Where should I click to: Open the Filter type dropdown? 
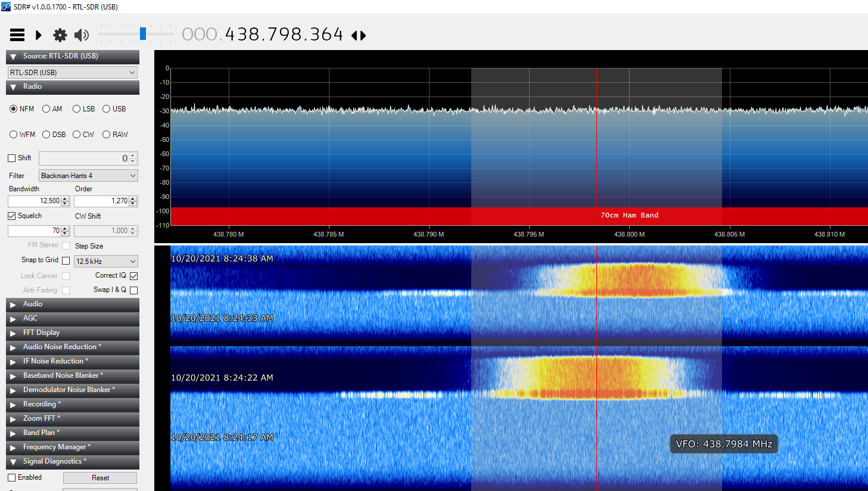[88, 176]
